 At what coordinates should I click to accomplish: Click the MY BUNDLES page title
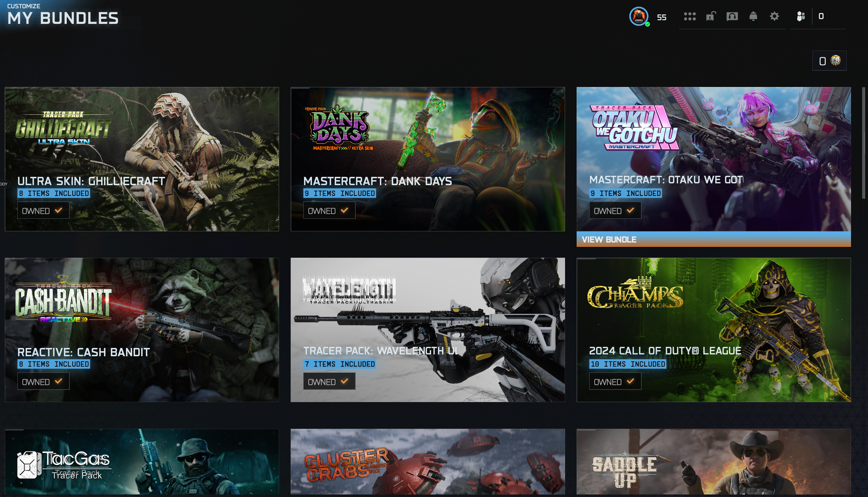tap(63, 18)
